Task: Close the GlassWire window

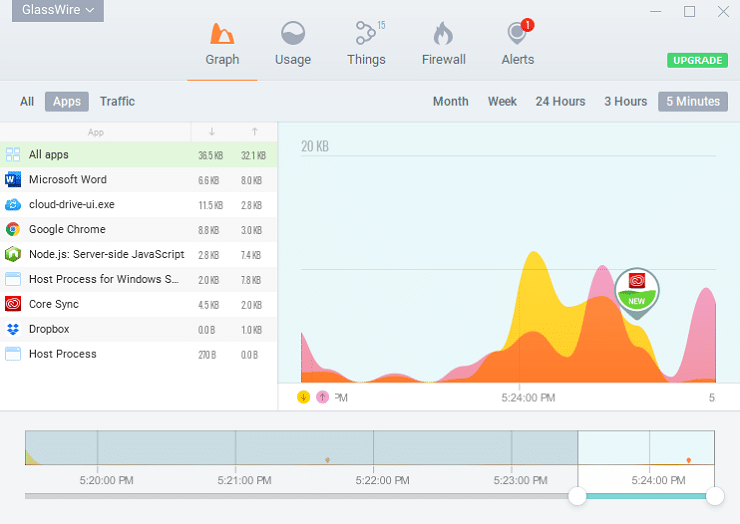Action: tap(723, 11)
